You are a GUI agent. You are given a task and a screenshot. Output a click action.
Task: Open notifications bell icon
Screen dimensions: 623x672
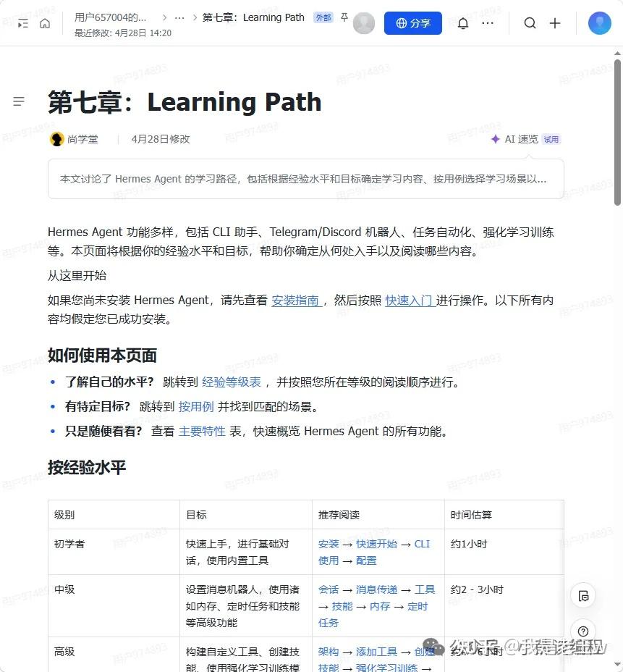tap(463, 23)
